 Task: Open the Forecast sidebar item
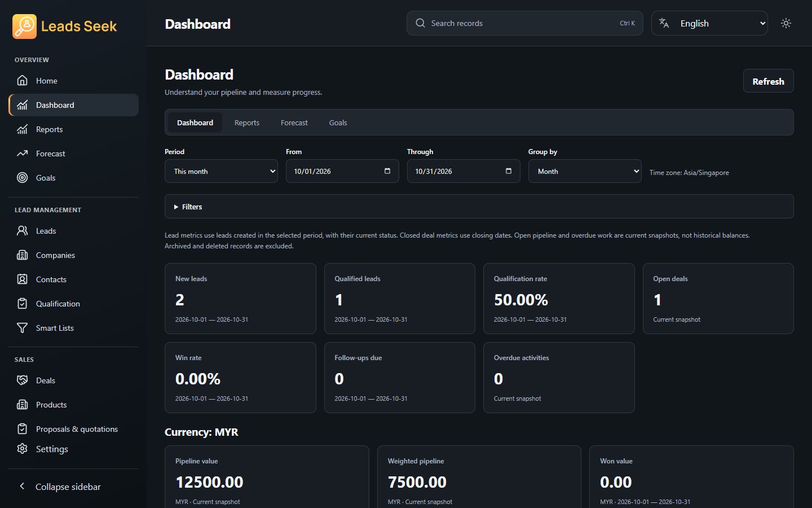point(73,154)
